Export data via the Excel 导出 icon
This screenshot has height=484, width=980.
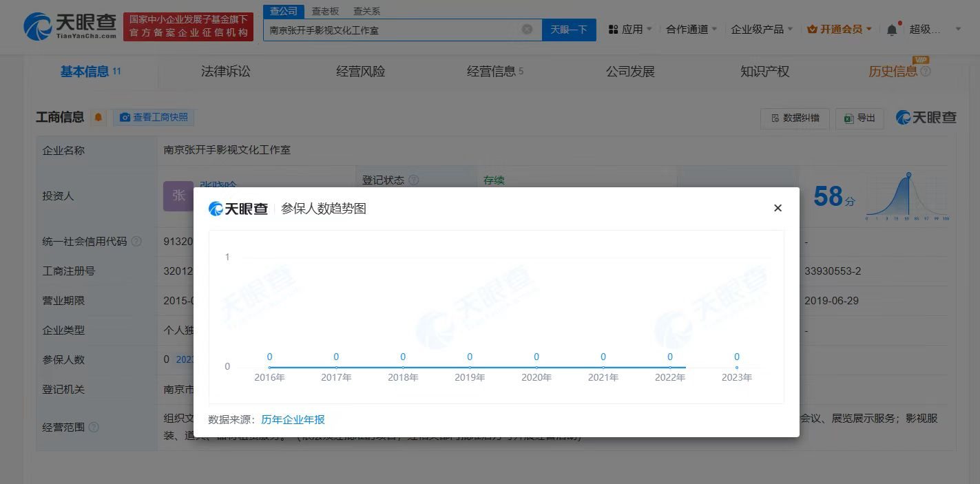pos(848,118)
